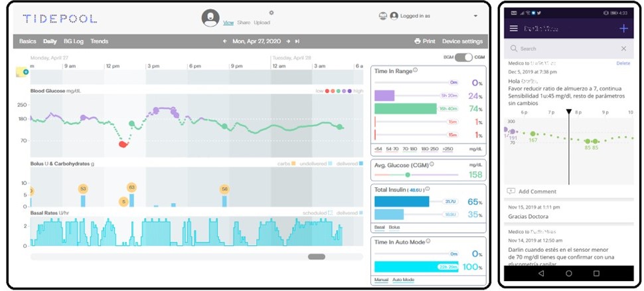Toggle the BGM/CGM switch

coord(463,58)
